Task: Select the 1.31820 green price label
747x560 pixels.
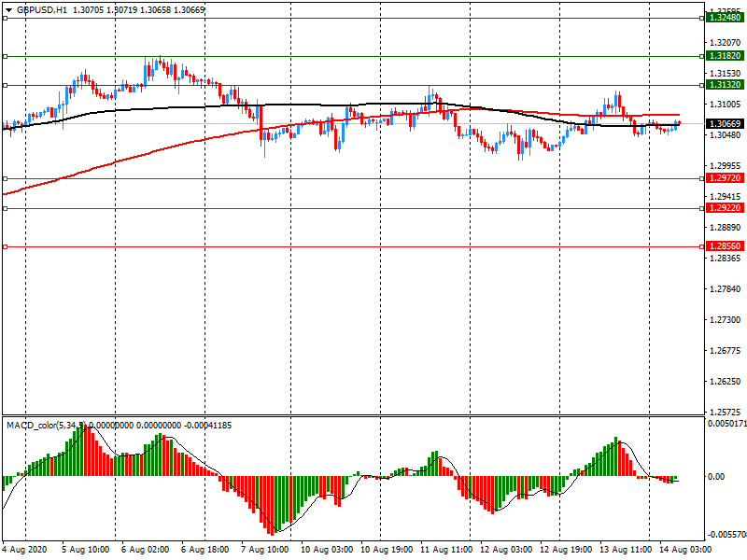Action: pos(724,56)
